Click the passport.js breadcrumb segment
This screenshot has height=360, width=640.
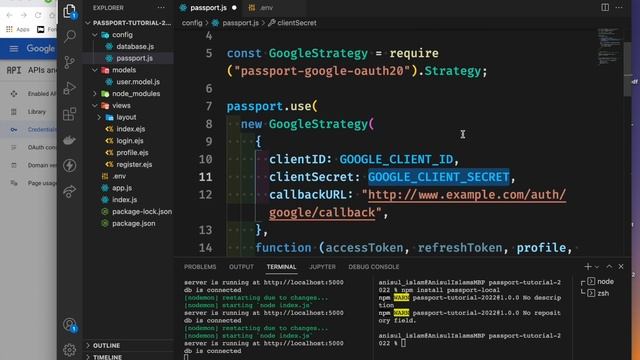pos(236,23)
